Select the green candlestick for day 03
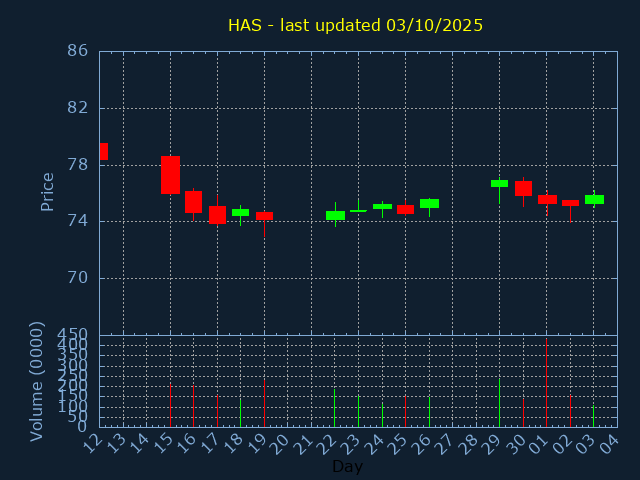The width and height of the screenshot is (640, 480). tap(594, 199)
